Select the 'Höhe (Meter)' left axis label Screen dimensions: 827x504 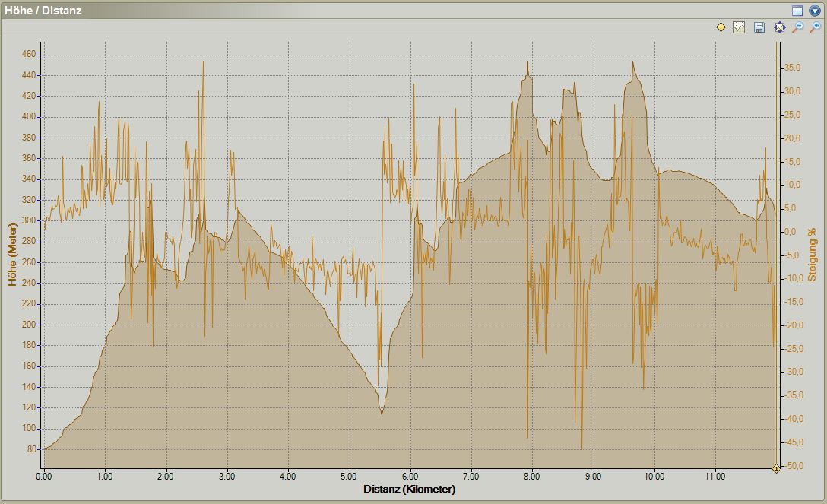click(x=12, y=255)
